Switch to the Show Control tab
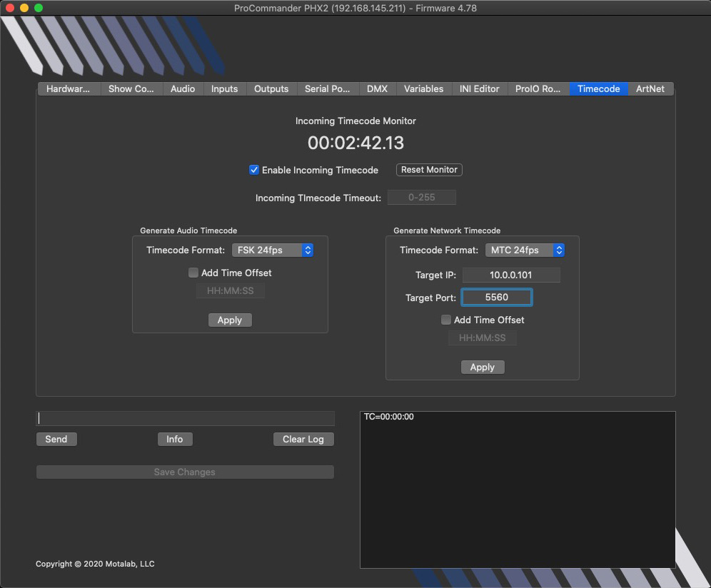Screen dimensions: 711x588 [x=131, y=89]
